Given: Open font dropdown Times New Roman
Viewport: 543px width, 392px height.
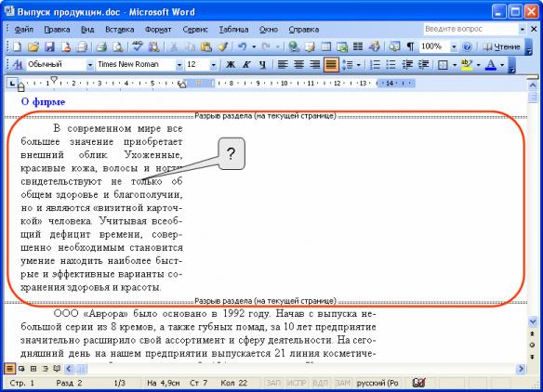Looking at the screenshot, I should [179, 64].
